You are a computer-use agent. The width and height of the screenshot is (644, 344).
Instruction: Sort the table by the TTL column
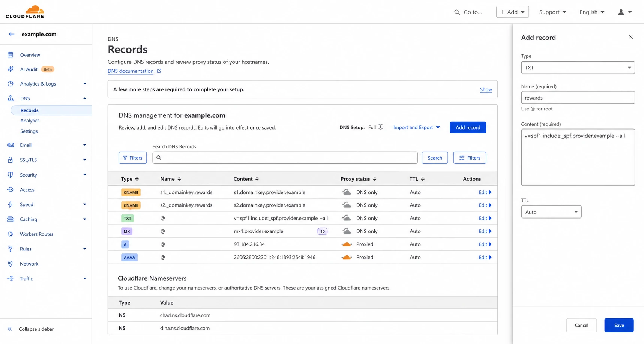(x=417, y=179)
